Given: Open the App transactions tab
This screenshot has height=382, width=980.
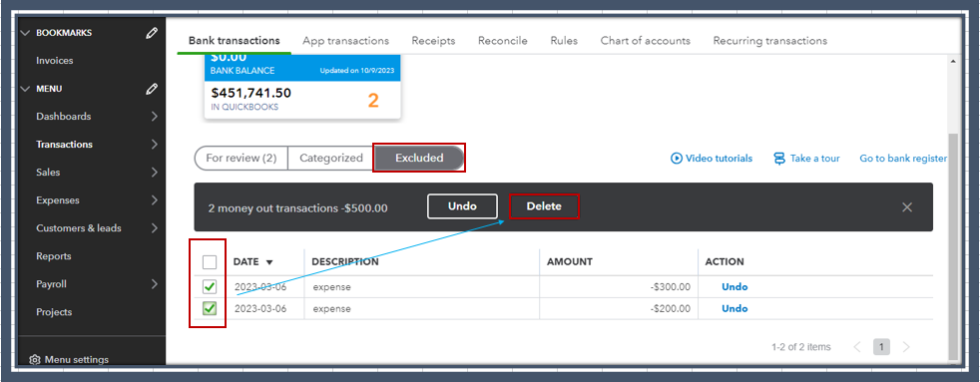Looking at the screenshot, I should 345,41.
